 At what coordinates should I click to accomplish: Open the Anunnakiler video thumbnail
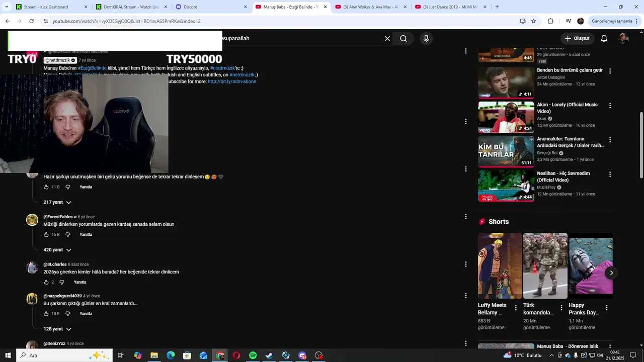tap(506, 151)
